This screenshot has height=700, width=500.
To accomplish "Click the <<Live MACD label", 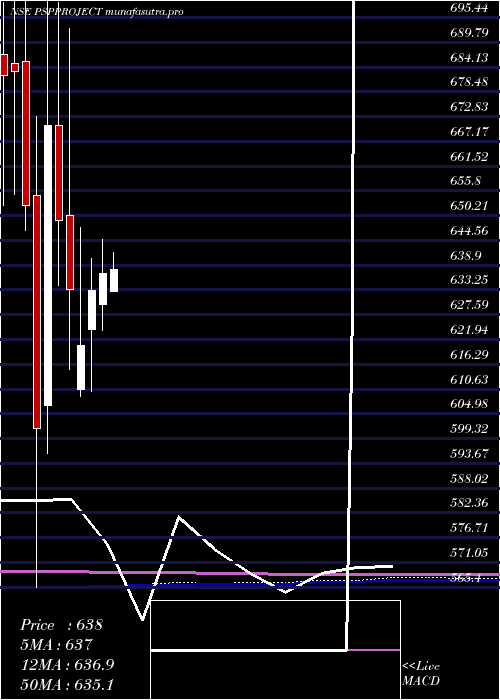I will pos(421,674).
